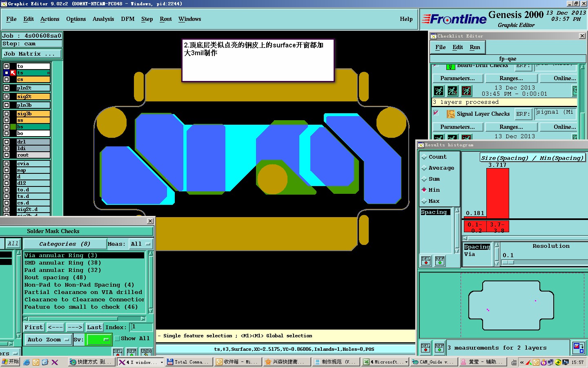The width and height of the screenshot is (588, 368).
Task: Toggle visibility box of layer cs
Action: tap(7, 79)
